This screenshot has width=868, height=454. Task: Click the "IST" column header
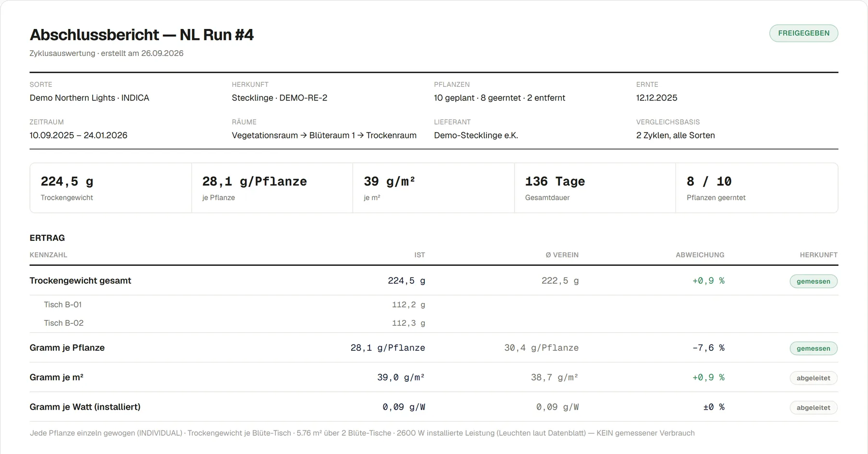point(420,255)
